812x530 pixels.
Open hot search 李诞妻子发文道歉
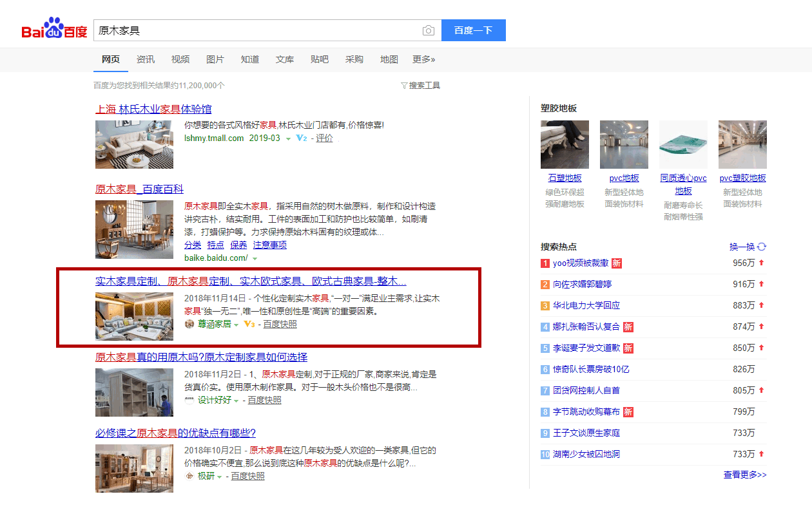coord(586,348)
